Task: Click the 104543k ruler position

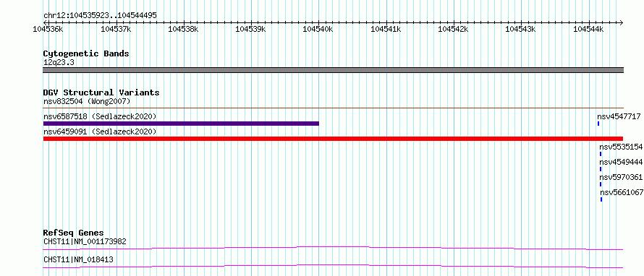Action: pos(521,30)
